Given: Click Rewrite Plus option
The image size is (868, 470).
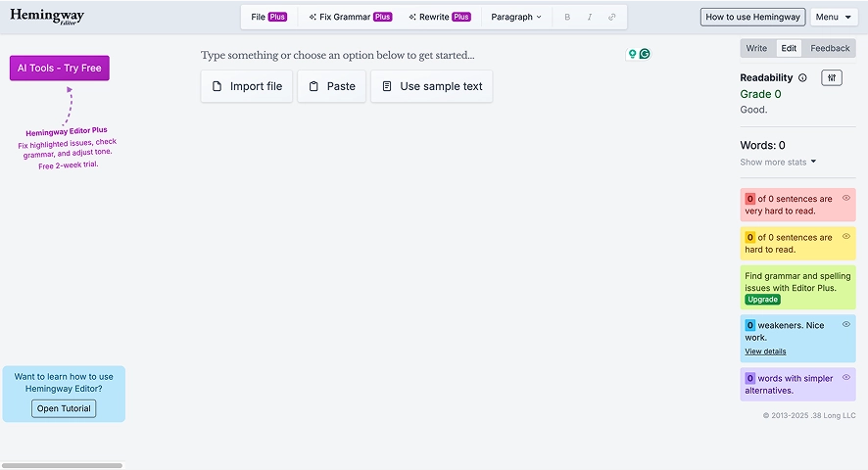Looking at the screenshot, I should pos(440,18).
